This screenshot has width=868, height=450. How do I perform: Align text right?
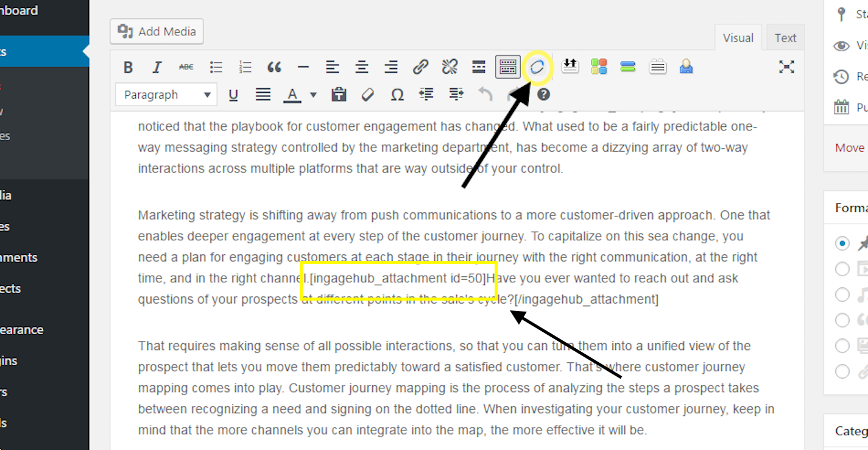pyautogui.click(x=391, y=67)
